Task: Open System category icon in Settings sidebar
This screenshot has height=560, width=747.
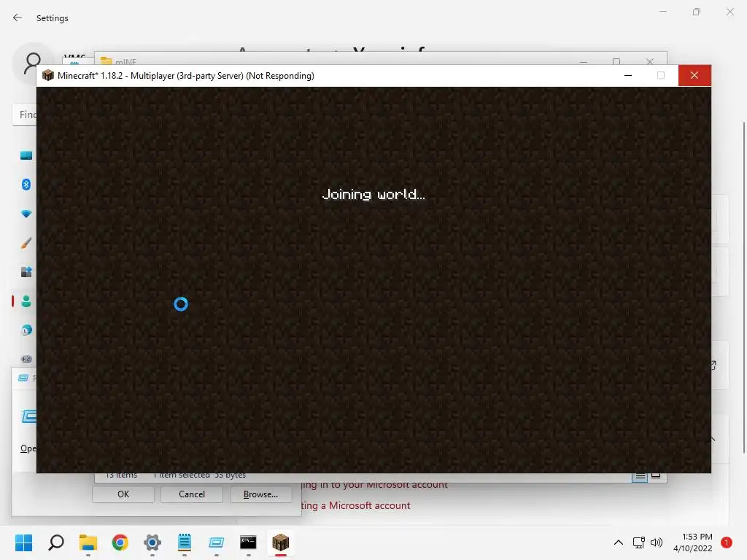Action: [x=26, y=155]
